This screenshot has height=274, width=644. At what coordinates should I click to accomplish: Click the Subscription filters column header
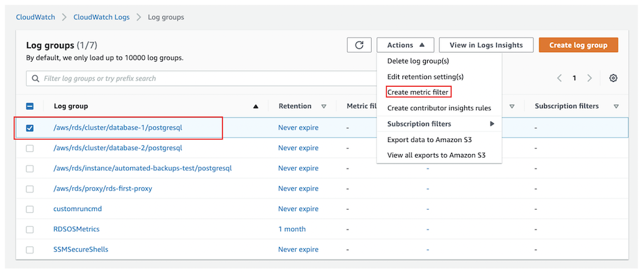[567, 106]
